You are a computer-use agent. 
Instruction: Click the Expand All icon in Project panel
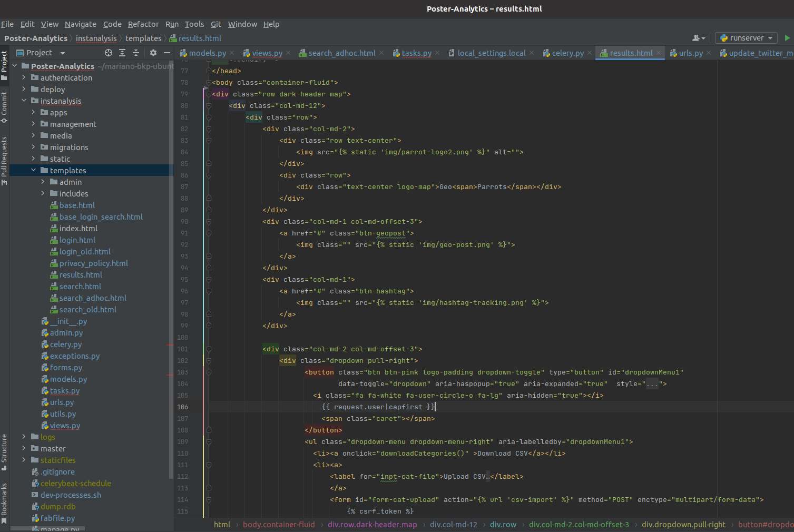pos(122,53)
